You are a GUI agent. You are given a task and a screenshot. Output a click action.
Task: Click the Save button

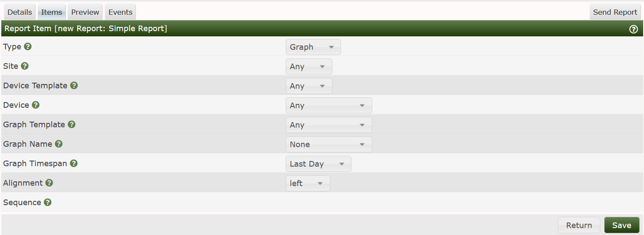pyautogui.click(x=621, y=225)
